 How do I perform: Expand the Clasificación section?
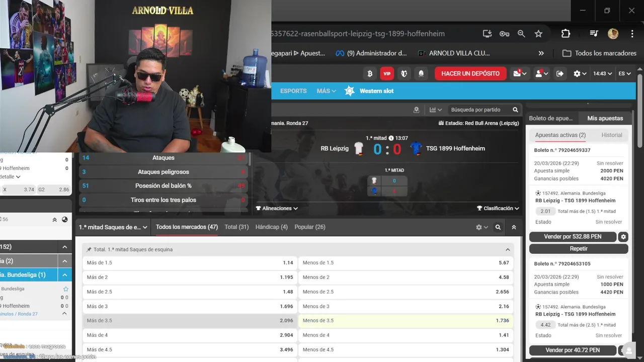click(x=498, y=208)
